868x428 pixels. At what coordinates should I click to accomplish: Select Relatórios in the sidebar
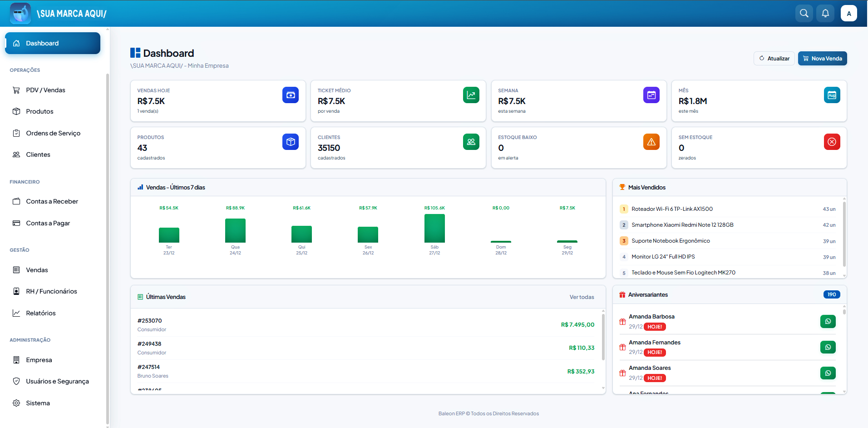click(41, 313)
